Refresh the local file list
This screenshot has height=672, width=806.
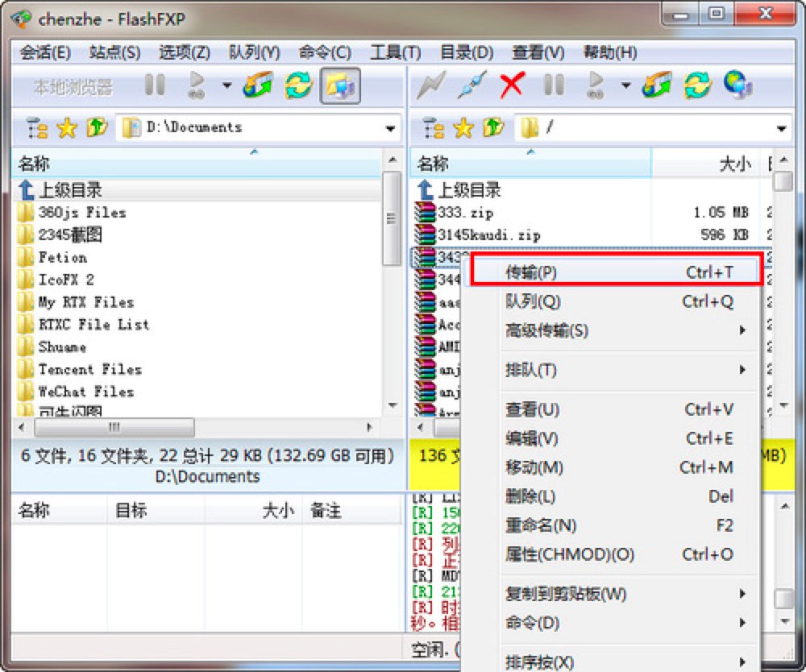pyautogui.click(x=299, y=85)
